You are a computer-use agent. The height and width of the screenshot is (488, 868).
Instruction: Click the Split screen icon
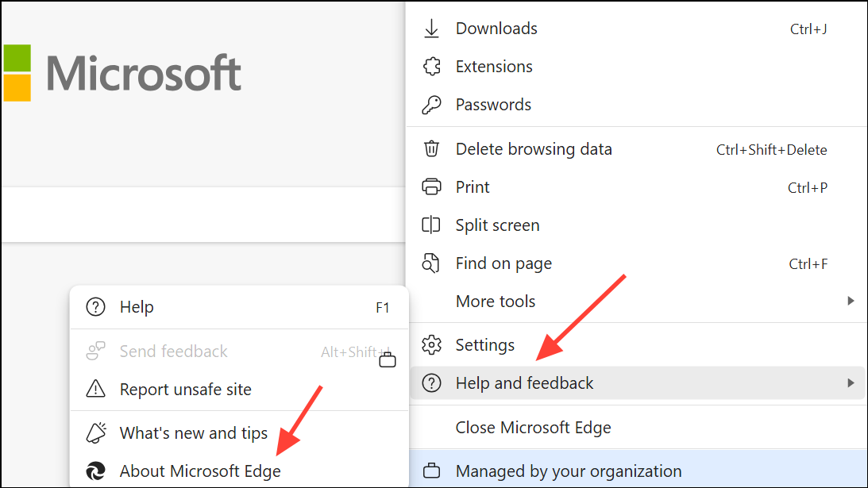tap(431, 225)
